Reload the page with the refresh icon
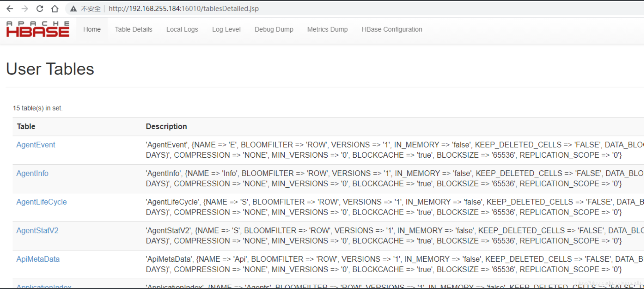 [x=40, y=9]
